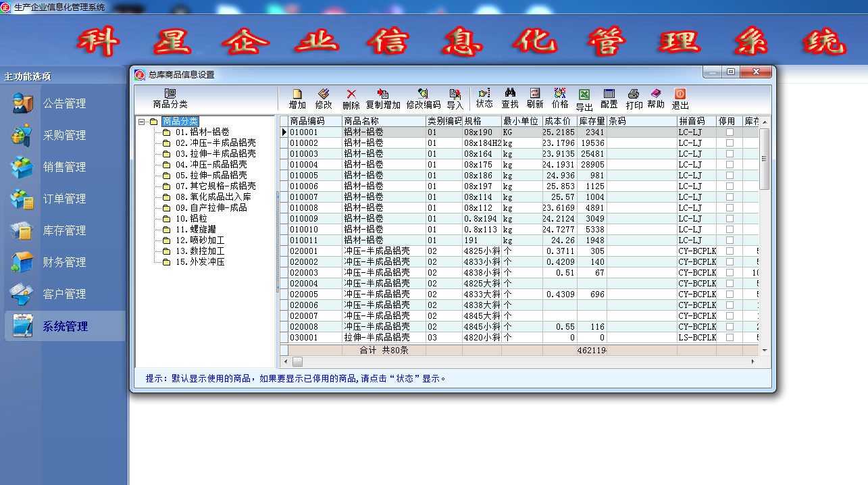
Task: Click the 导出 (Export) Excel icon
Action: point(584,99)
